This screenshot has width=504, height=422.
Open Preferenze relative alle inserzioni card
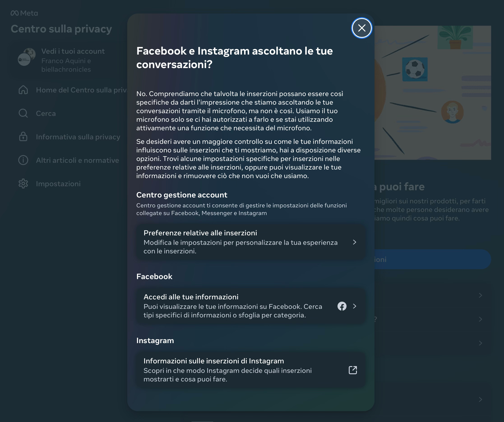pyautogui.click(x=251, y=242)
